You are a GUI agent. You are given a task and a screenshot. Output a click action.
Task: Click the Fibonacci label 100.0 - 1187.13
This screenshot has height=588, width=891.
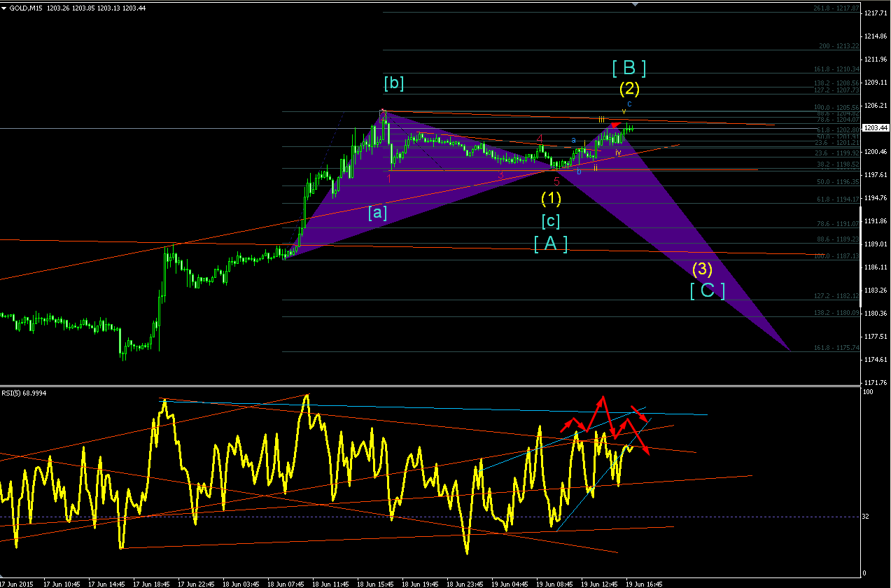(x=836, y=255)
